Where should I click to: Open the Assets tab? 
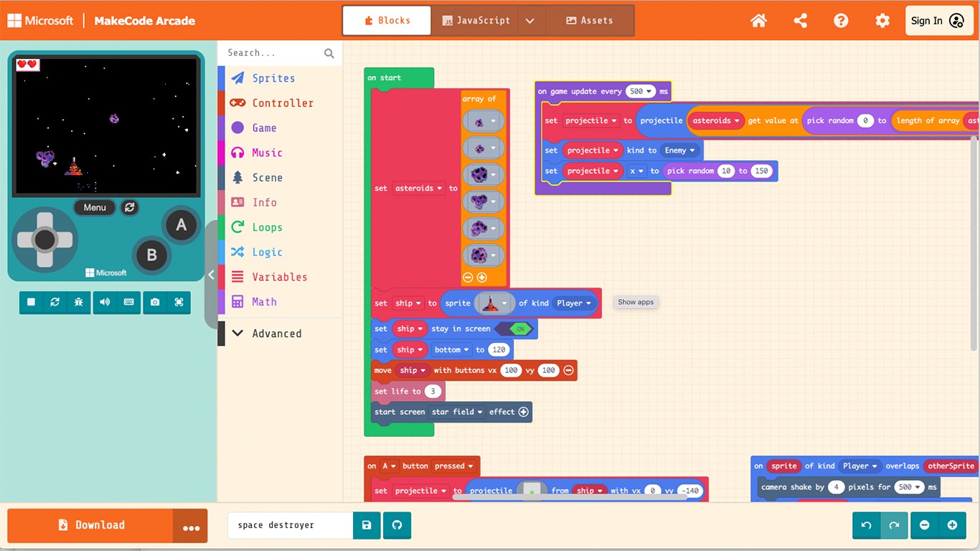590,20
